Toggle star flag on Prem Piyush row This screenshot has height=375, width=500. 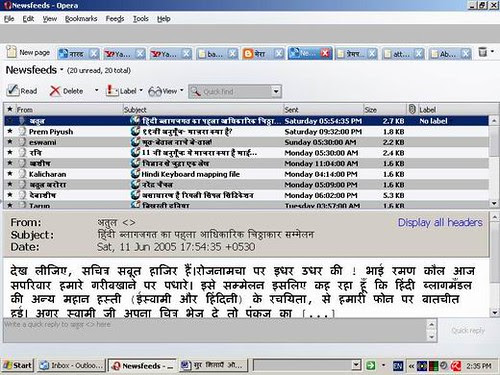tap(10, 131)
